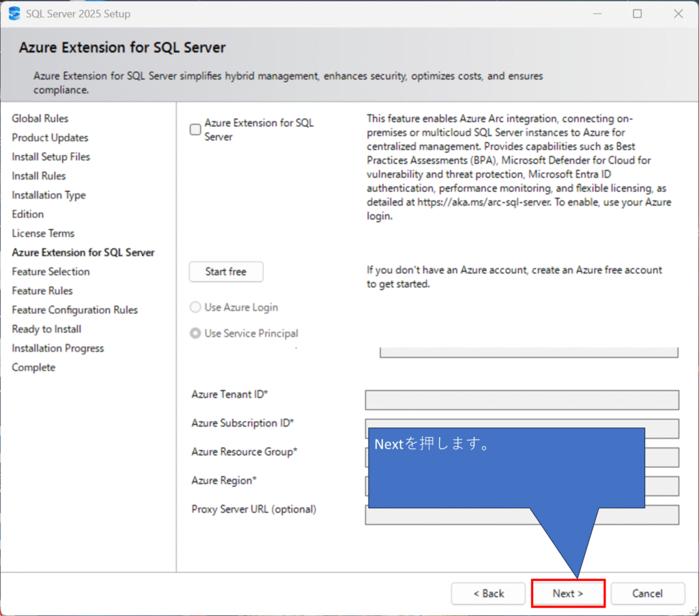Select the Feature Rules step

42,291
